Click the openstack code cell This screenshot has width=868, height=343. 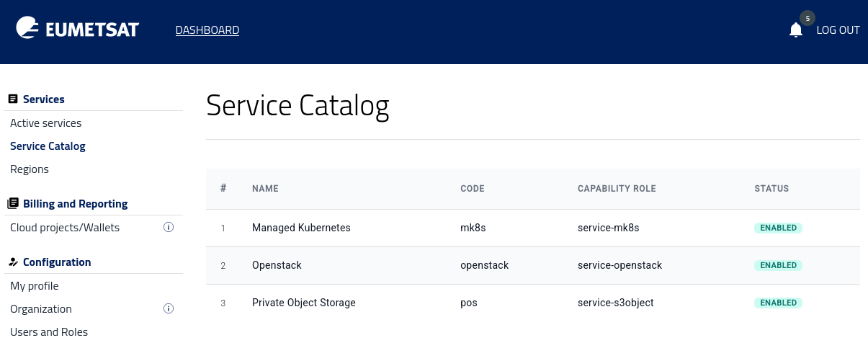pos(485,265)
